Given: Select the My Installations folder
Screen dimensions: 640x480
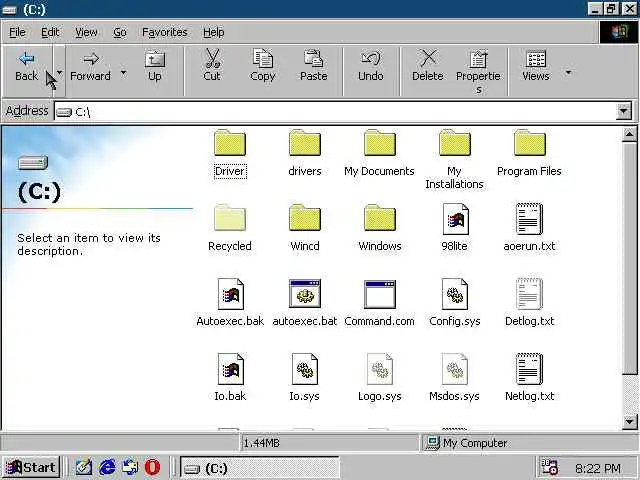Looking at the screenshot, I should 454,159.
